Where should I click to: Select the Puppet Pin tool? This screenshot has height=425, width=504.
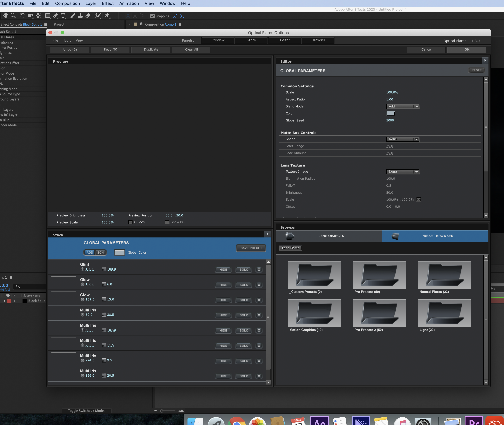[x=107, y=16]
